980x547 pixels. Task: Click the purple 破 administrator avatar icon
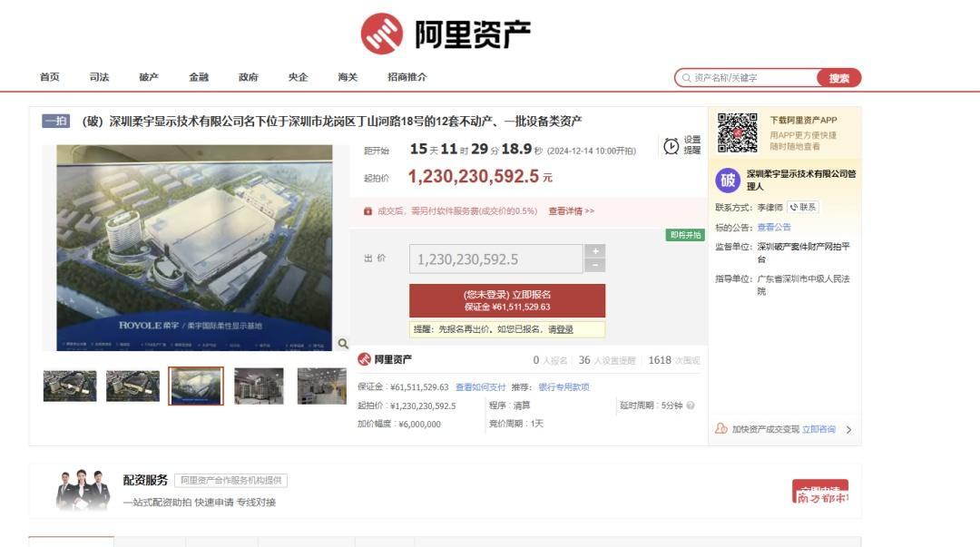728,180
